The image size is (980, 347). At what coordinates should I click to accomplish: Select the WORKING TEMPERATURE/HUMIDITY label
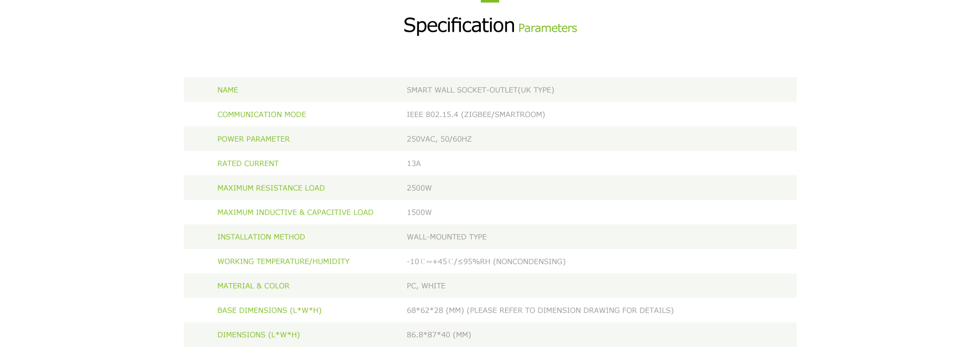point(283,262)
